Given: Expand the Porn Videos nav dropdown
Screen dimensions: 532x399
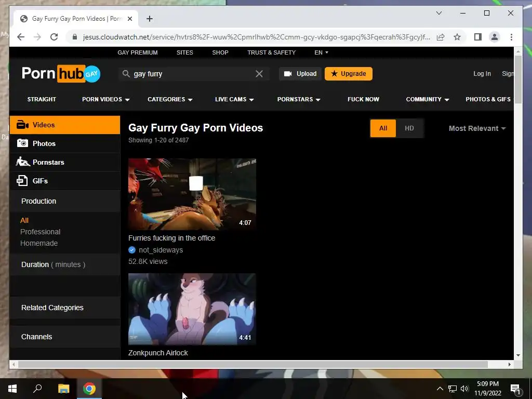Looking at the screenshot, I should point(106,99).
